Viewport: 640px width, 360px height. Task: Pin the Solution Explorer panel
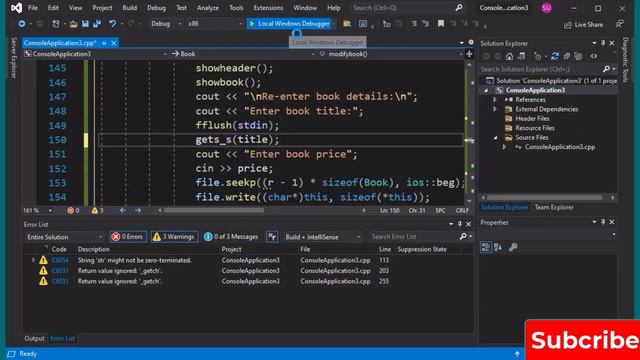click(603, 43)
